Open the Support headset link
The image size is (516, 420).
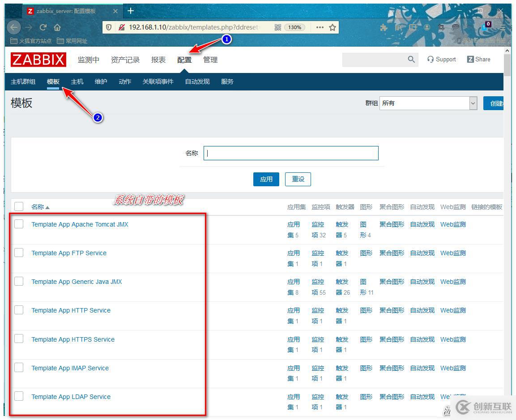tap(441, 59)
